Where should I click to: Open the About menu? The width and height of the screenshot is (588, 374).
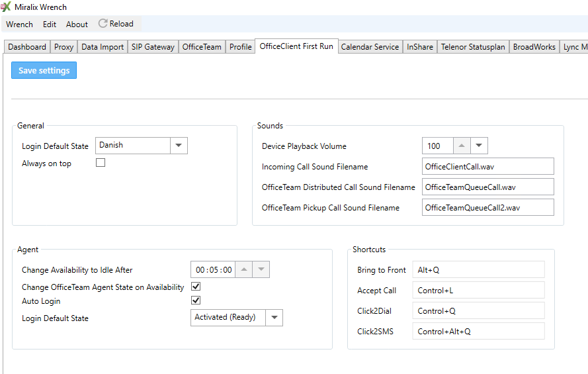[x=77, y=24]
